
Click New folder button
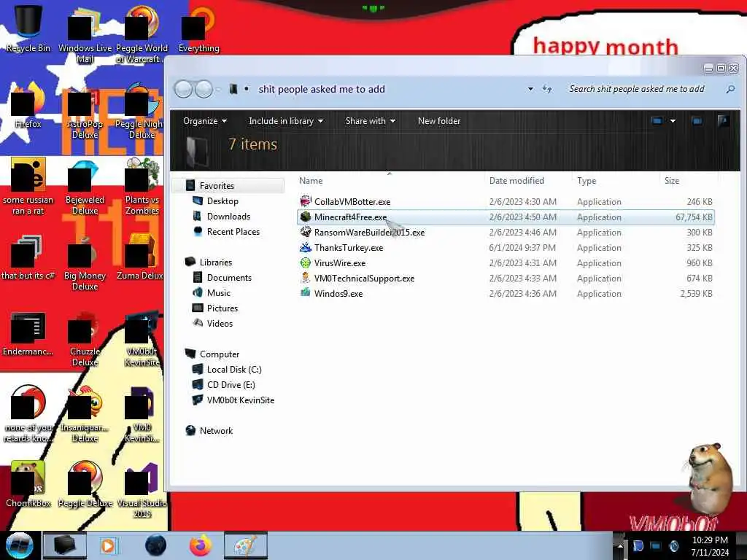coord(438,121)
